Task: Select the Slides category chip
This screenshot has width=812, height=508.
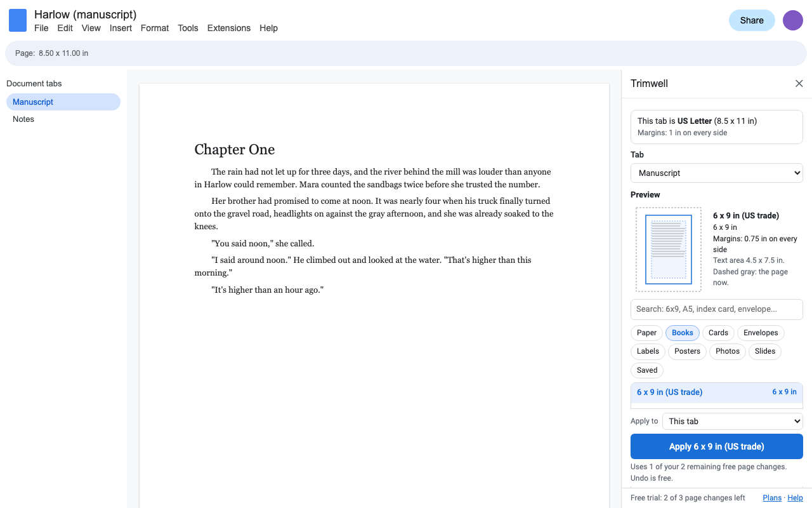Action: 765,351
